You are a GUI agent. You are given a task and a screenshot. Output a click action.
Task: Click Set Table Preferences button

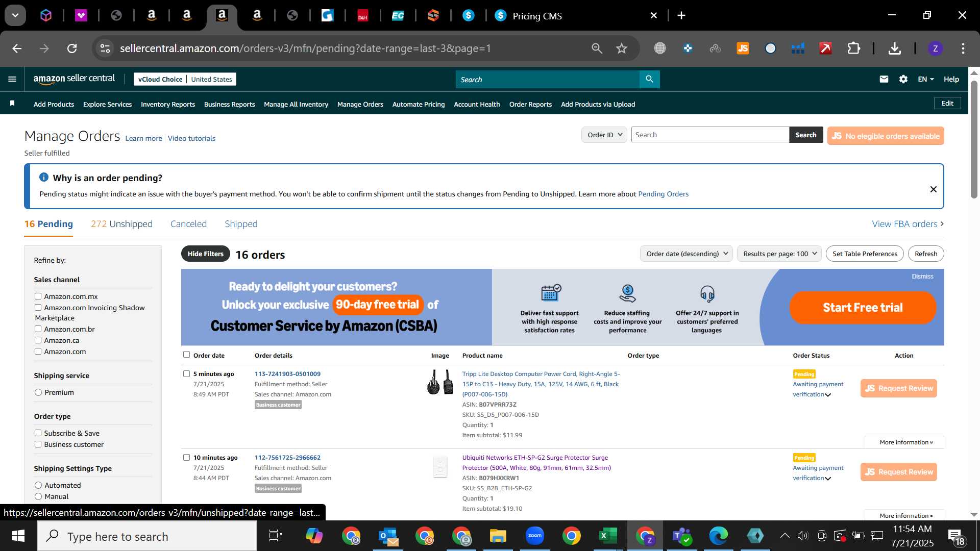pyautogui.click(x=865, y=254)
